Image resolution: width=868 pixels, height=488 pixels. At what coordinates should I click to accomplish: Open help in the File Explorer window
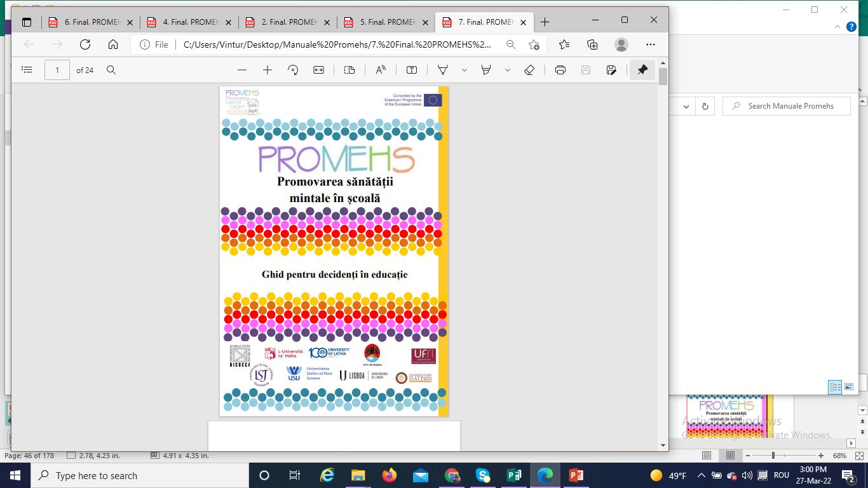point(851,27)
